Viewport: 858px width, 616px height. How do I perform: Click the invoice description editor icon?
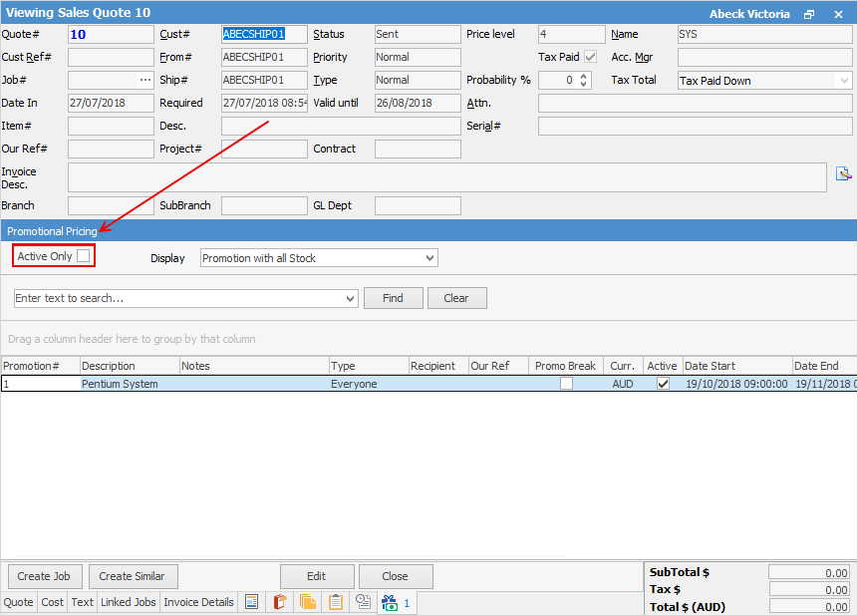coord(843,174)
